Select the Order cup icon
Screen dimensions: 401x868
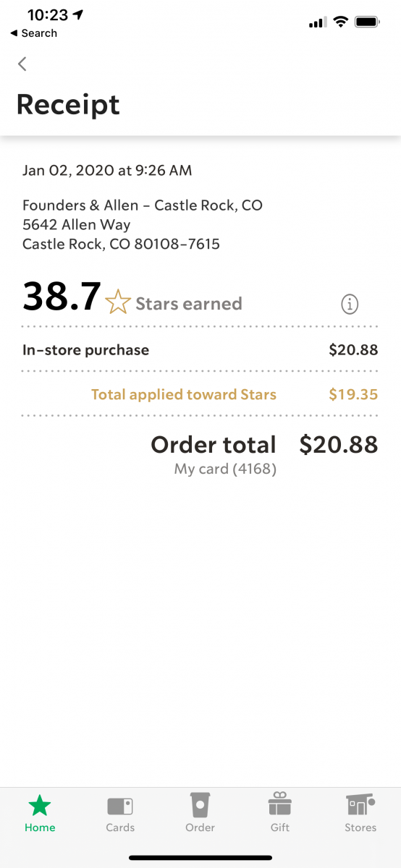point(200,805)
